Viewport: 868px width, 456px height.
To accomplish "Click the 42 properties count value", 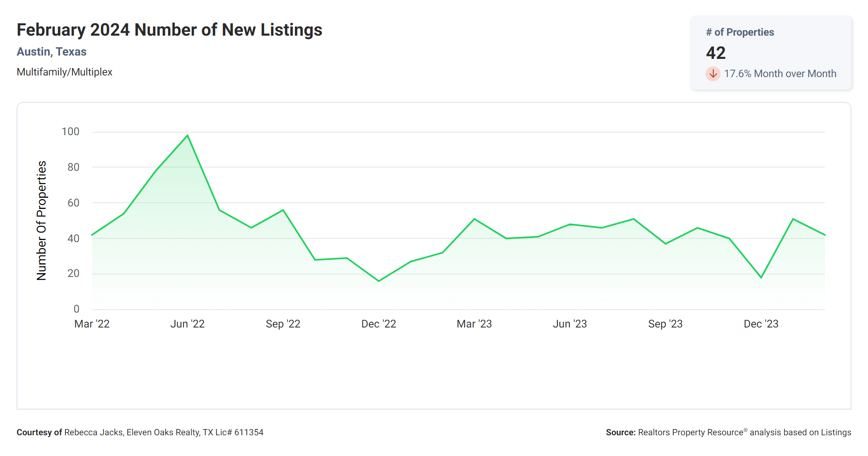I will click(x=716, y=53).
